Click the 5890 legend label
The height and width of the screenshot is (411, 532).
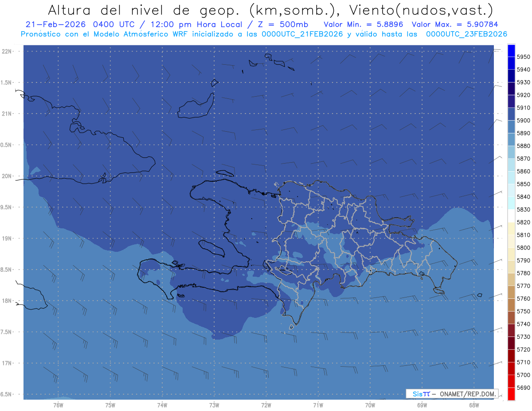(x=524, y=133)
